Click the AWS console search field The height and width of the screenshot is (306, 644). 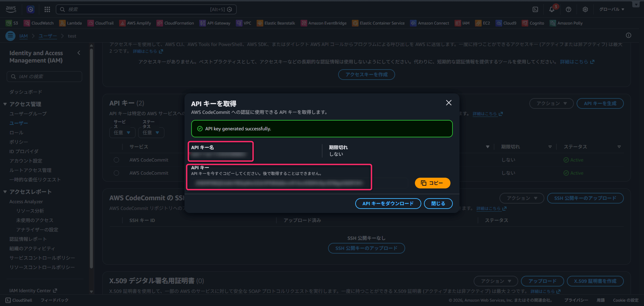pos(146,9)
